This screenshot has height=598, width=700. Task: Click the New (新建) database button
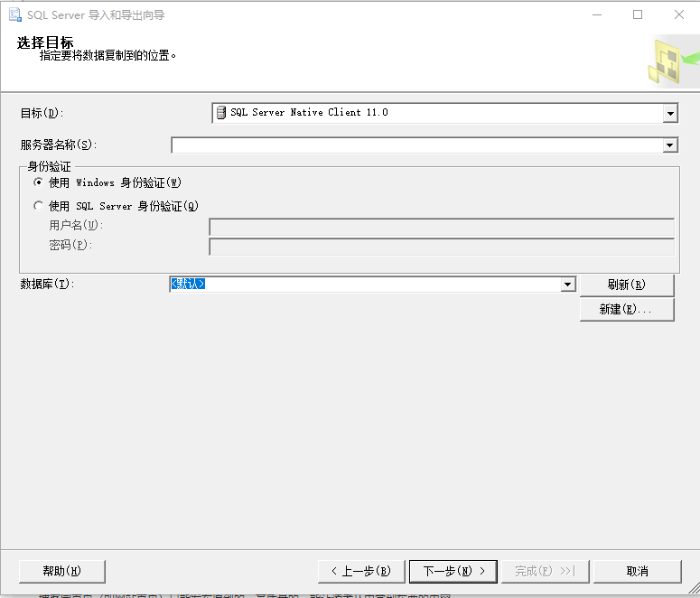627,309
